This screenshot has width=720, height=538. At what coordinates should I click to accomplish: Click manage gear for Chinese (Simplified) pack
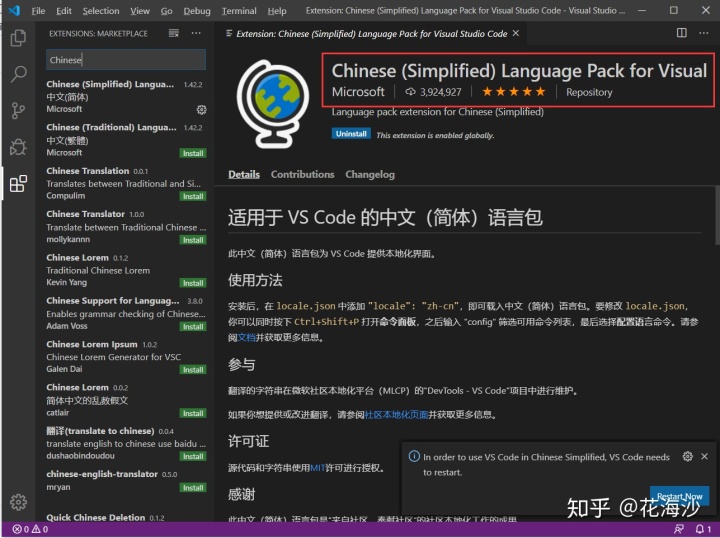point(201,110)
